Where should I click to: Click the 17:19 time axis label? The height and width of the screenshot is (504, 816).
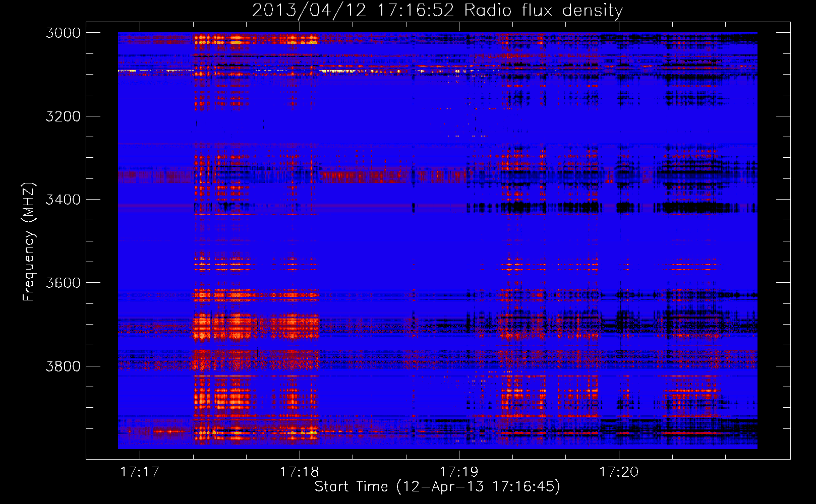click(x=459, y=472)
